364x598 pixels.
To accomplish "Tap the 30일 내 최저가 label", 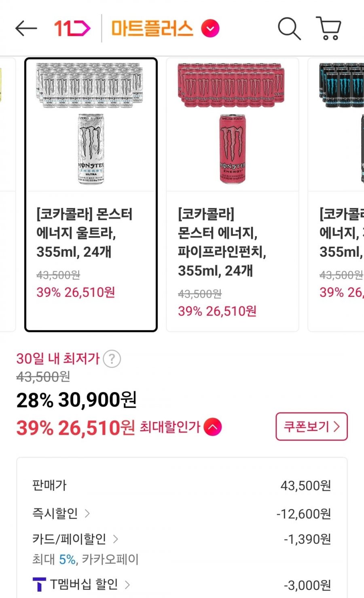I will [58, 359].
